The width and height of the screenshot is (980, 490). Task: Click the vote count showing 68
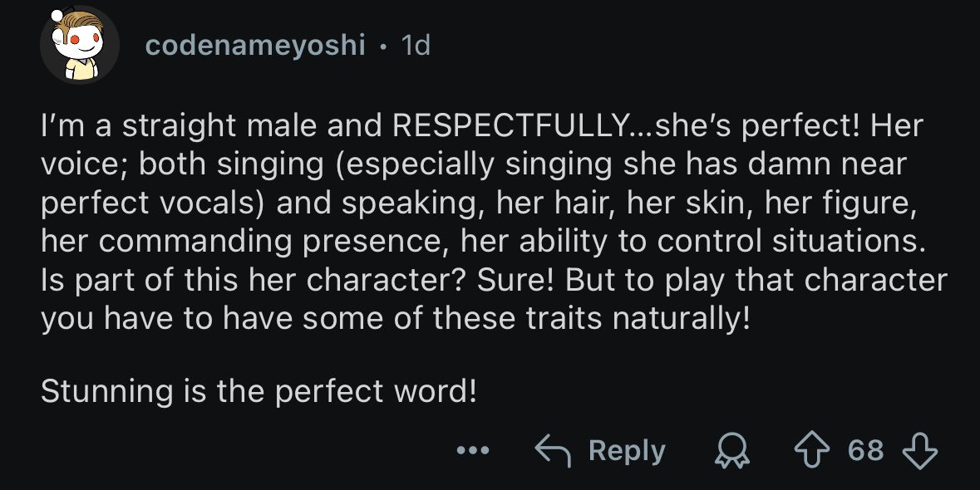(865, 450)
